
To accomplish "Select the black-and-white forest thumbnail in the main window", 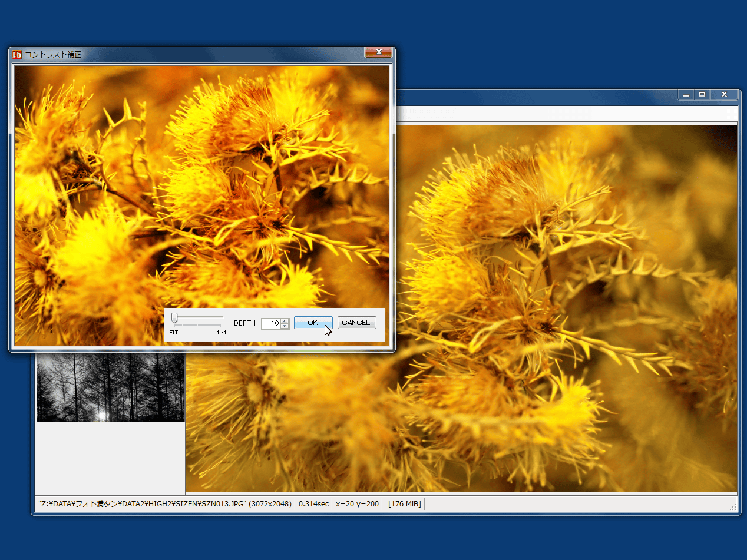I will click(110, 387).
